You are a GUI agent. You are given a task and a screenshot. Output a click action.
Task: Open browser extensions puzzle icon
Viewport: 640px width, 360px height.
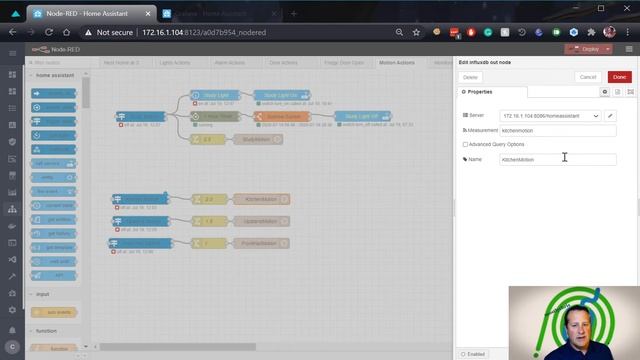click(591, 32)
